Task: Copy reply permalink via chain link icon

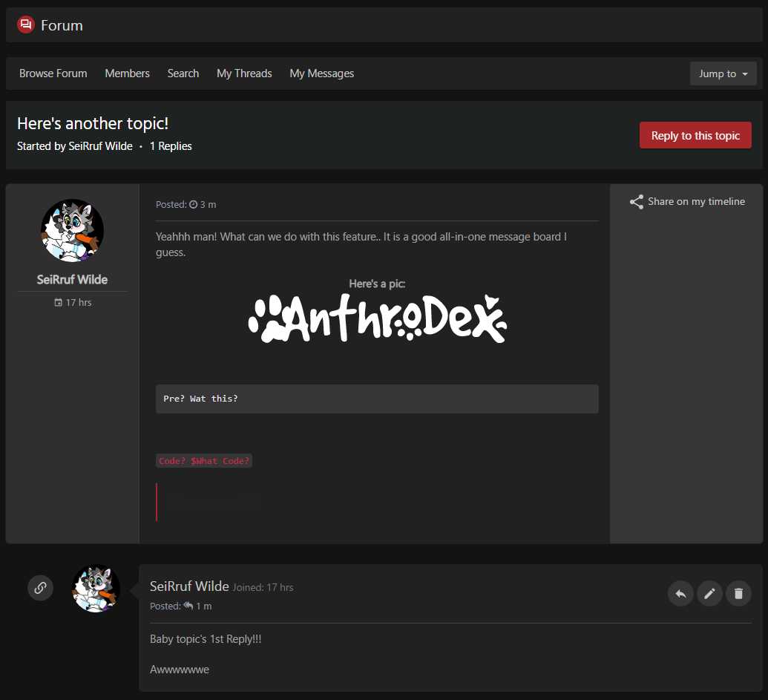Action: click(x=40, y=587)
